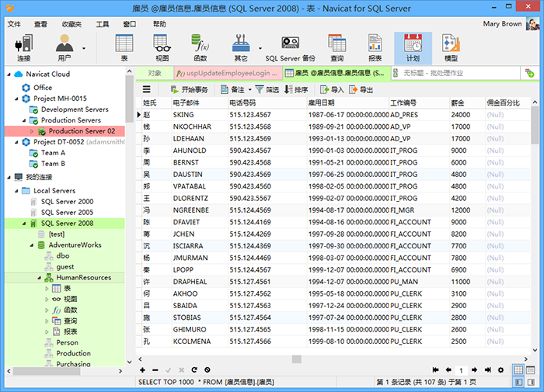Open the 帮助 menu
Screen dimensions: 544x392
pyautogui.click(x=159, y=24)
